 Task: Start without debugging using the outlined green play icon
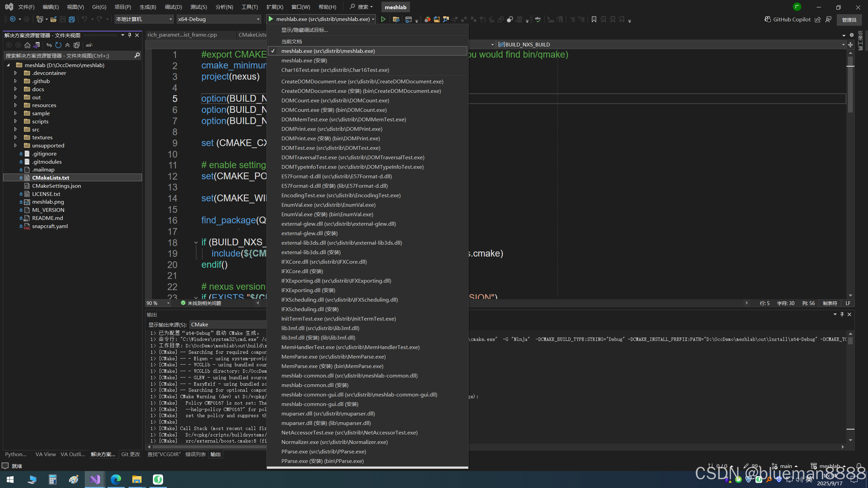click(383, 19)
